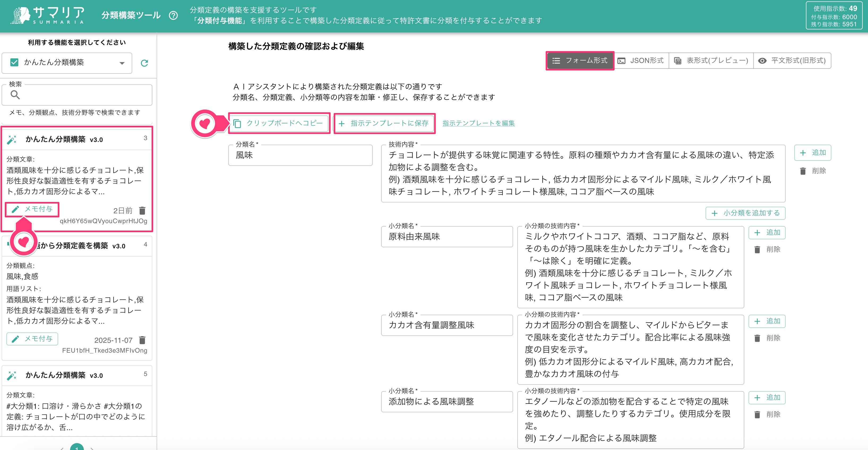Switch to 平文形式(旧形式) view
Viewport: 868px width, 450px height.
pos(792,61)
